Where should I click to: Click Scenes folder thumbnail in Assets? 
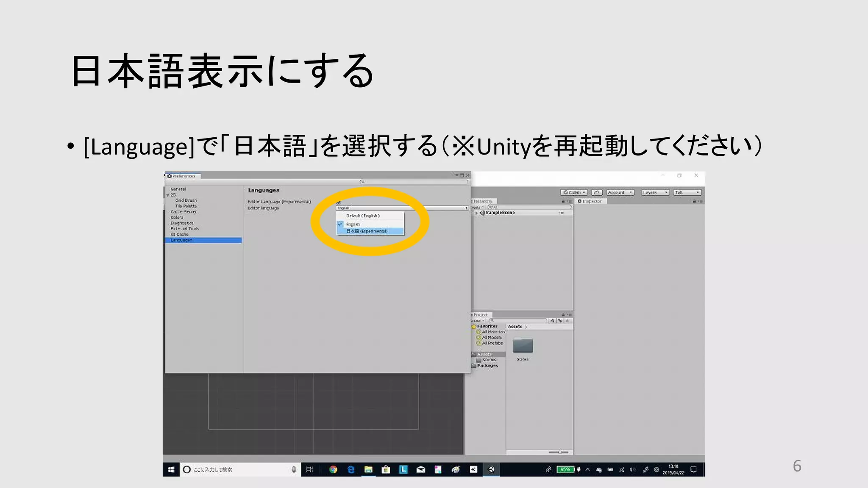(x=523, y=346)
